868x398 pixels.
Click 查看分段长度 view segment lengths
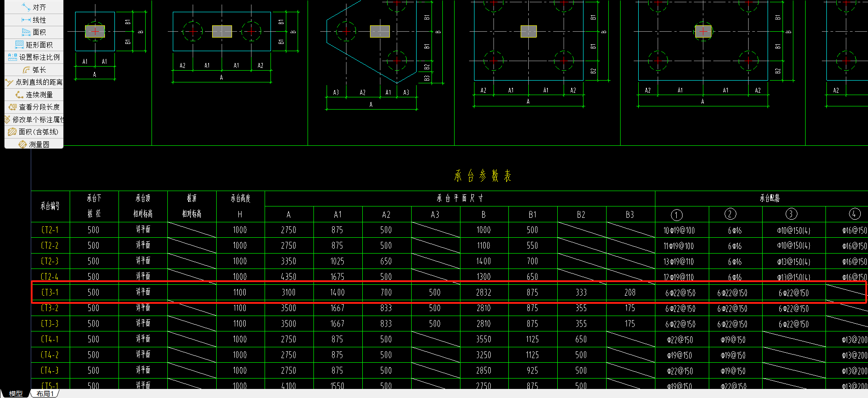tap(34, 107)
